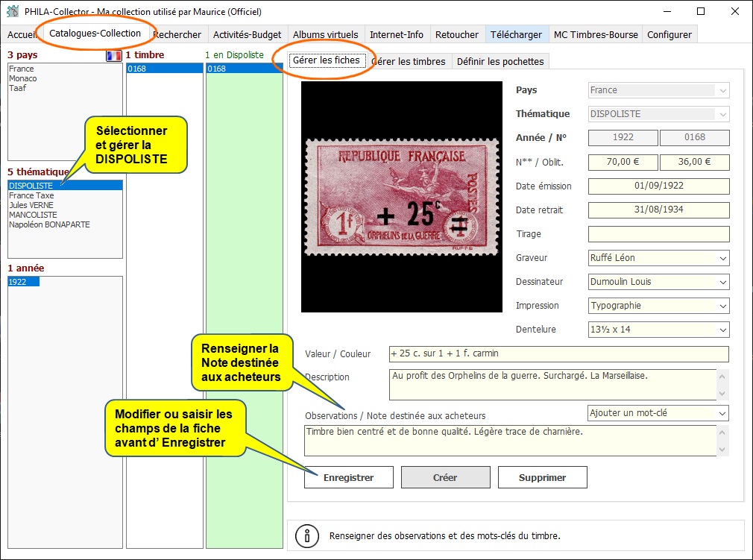Click Observations scrollbar up arrow
The width and height of the screenshot is (753, 560).
(x=722, y=432)
